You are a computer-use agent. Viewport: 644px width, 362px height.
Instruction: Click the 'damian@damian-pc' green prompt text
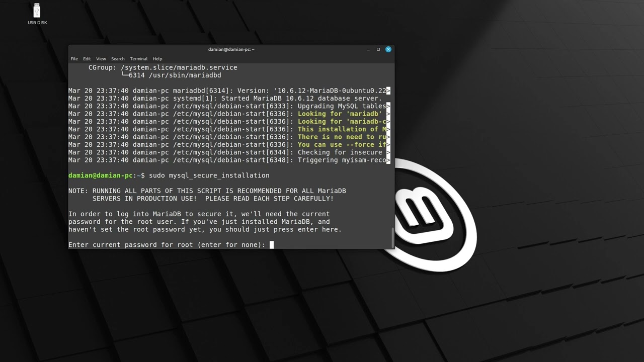click(x=101, y=175)
